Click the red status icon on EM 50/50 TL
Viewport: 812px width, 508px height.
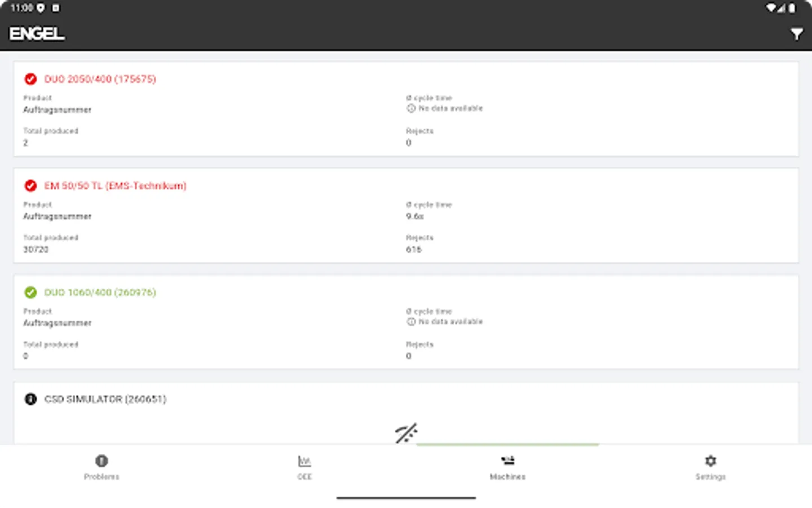30,186
